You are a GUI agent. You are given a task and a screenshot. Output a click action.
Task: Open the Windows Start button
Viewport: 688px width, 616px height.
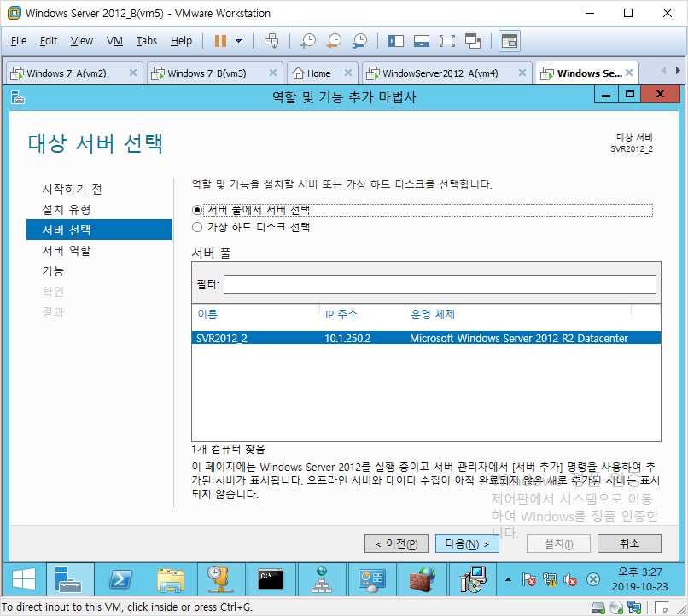click(x=24, y=579)
